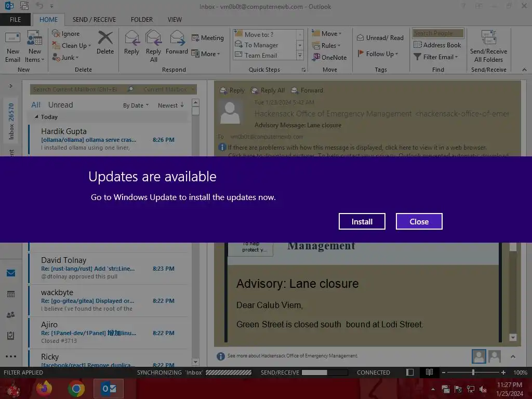Viewport: 532px width, 399px height.
Task: Open the Follow Up flag menu
Action: coord(378,54)
